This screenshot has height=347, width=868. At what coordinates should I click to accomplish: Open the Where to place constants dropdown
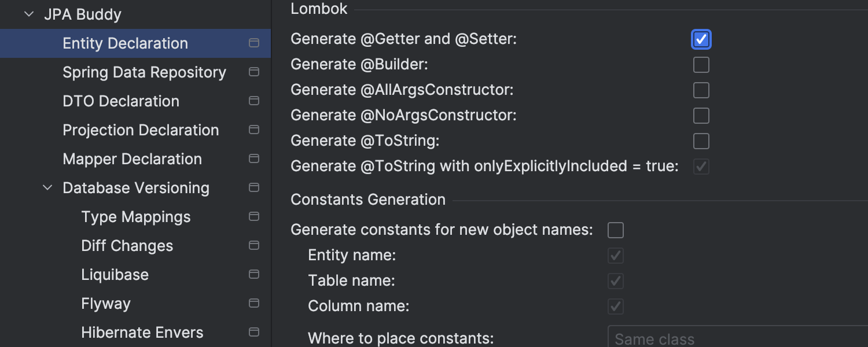[x=738, y=338]
